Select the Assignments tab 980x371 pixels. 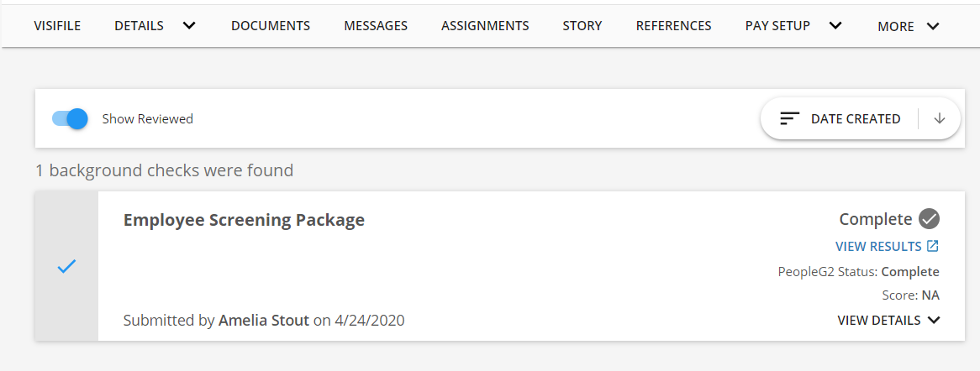(485, 26)
